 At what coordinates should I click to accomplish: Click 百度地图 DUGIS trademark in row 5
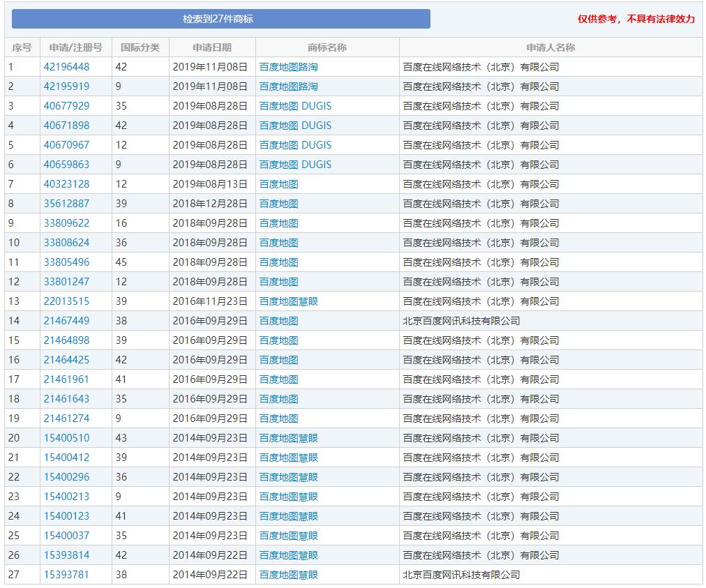pos(295,145)
